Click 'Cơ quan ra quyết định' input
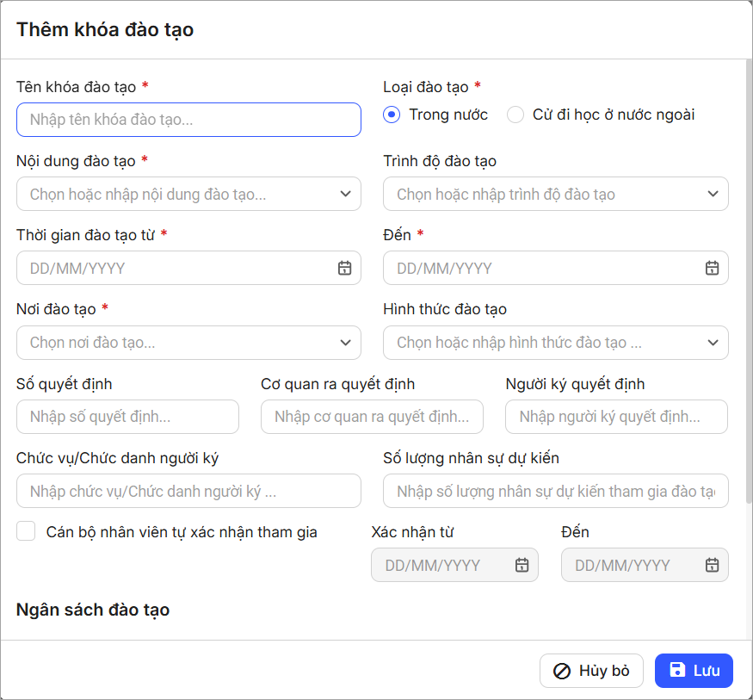Viewport: 753px width, 700px height. click(x=372, y=417)
